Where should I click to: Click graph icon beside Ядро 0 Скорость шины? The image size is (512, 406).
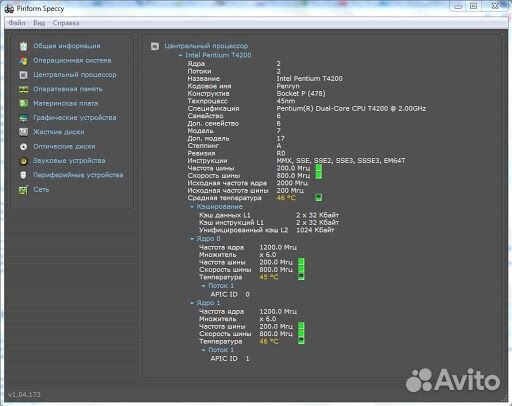[301, 269]
